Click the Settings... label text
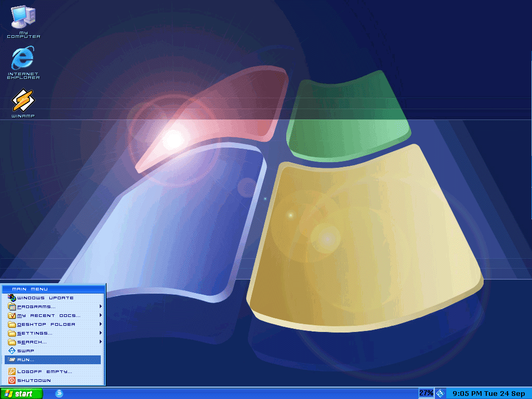This screenshot has width=532, height=399. point(35,333)
